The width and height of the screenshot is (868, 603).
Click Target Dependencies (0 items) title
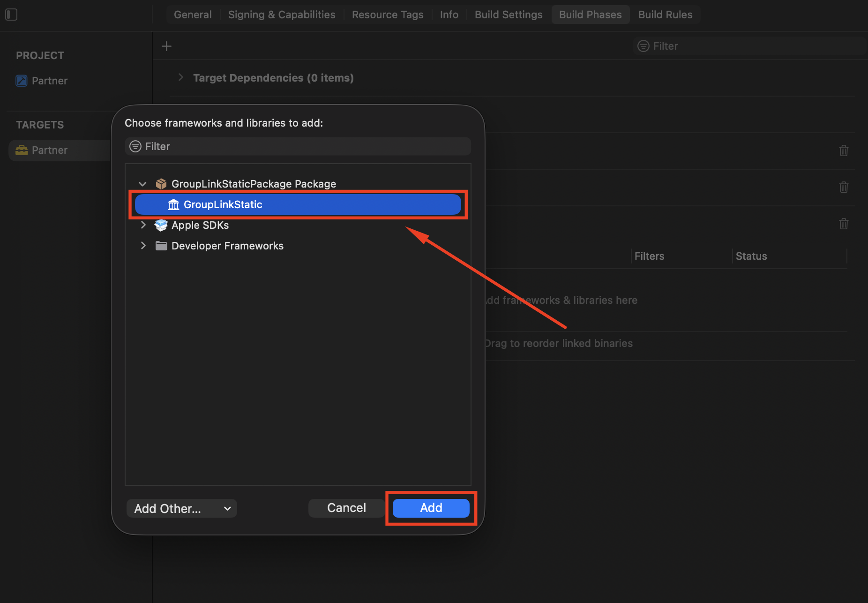(x=273, y=78)
